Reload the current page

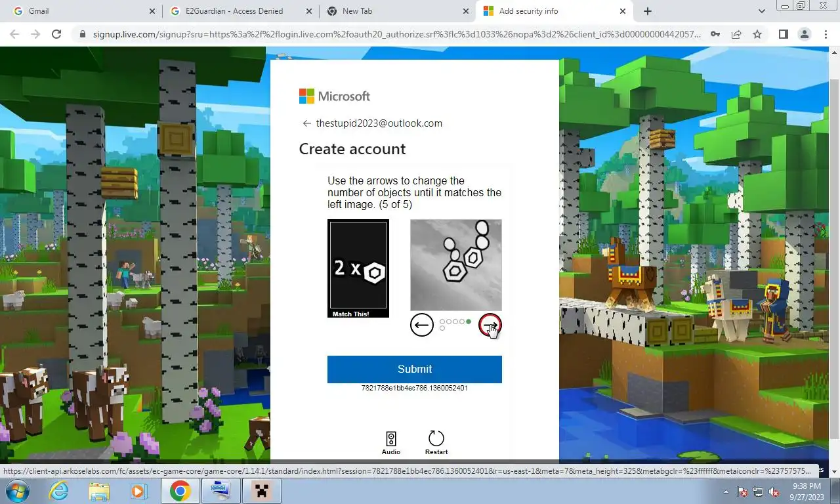click(x=56, y=34)
